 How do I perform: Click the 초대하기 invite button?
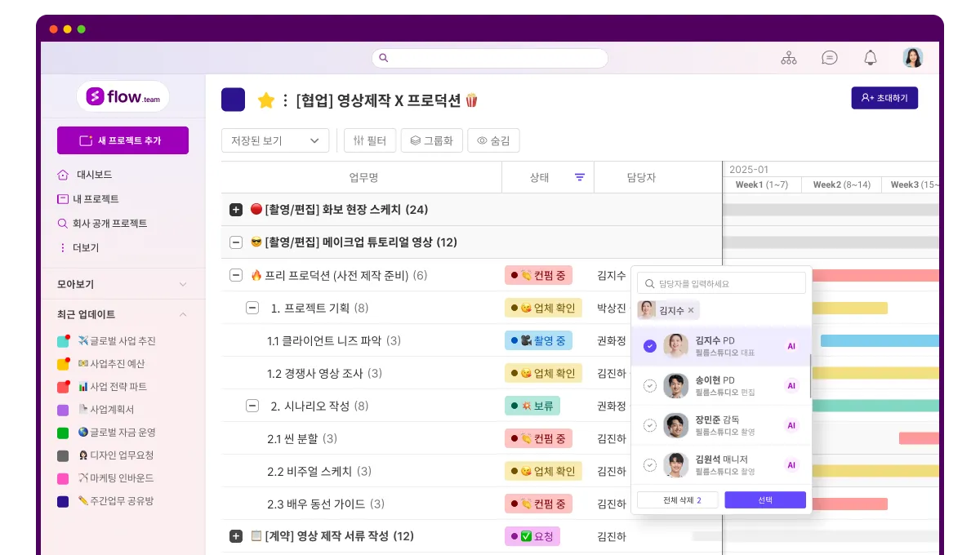click(884, 98)
